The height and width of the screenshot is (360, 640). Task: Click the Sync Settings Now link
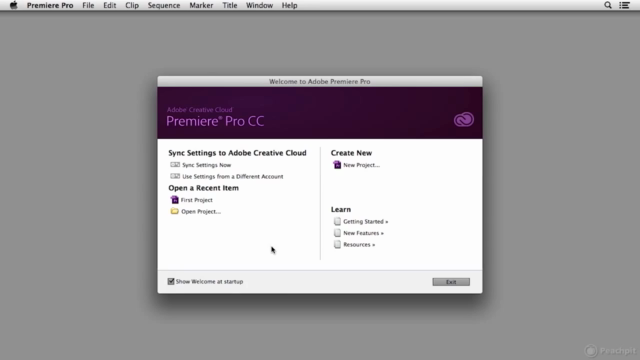click(207, 165)
